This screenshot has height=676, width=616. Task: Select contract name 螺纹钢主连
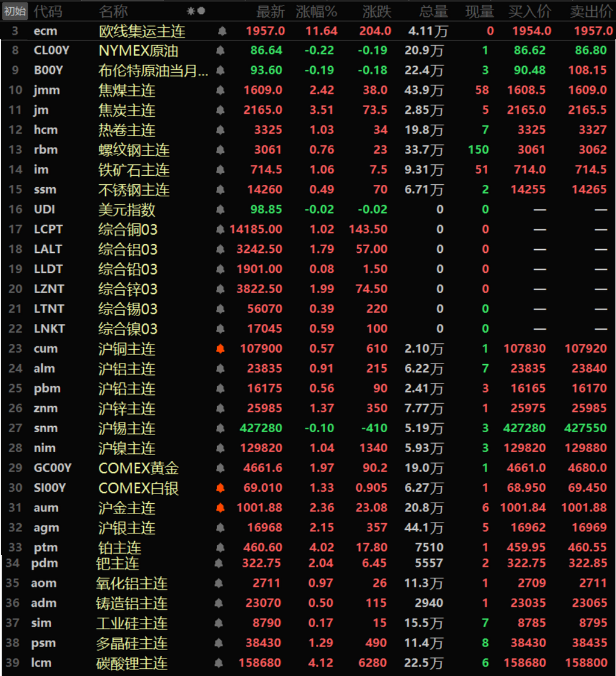click(x=134, y=150)
